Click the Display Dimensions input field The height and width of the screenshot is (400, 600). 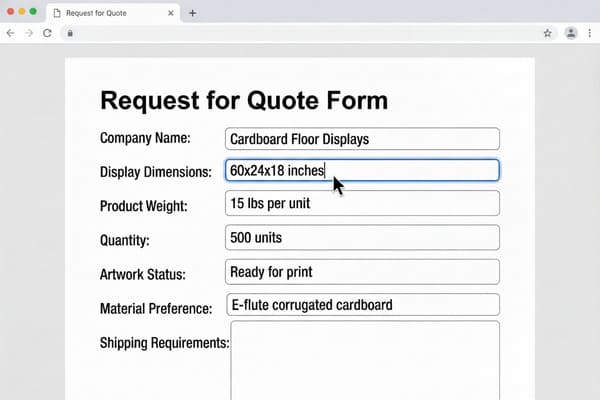362,170
